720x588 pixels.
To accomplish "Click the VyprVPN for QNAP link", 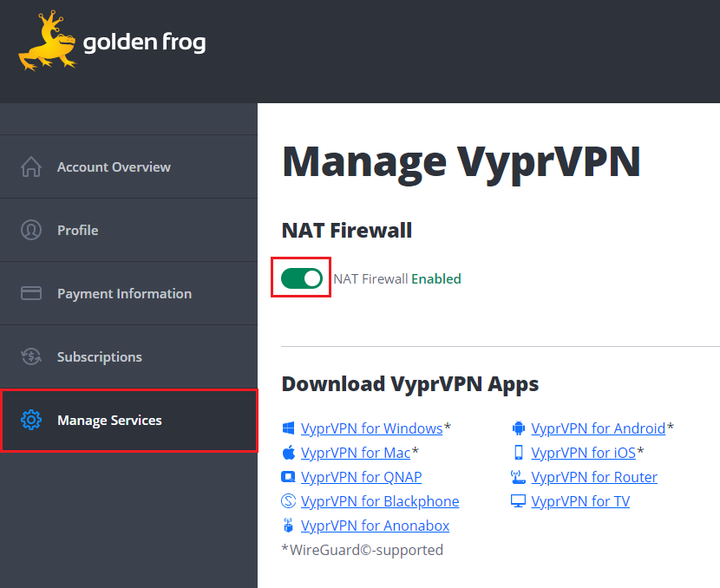I will [361, 477].
